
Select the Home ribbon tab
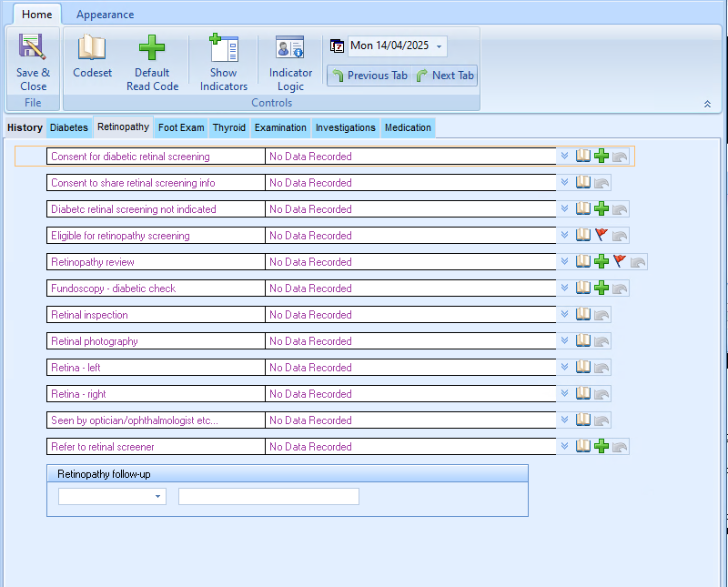coord(36,15)
